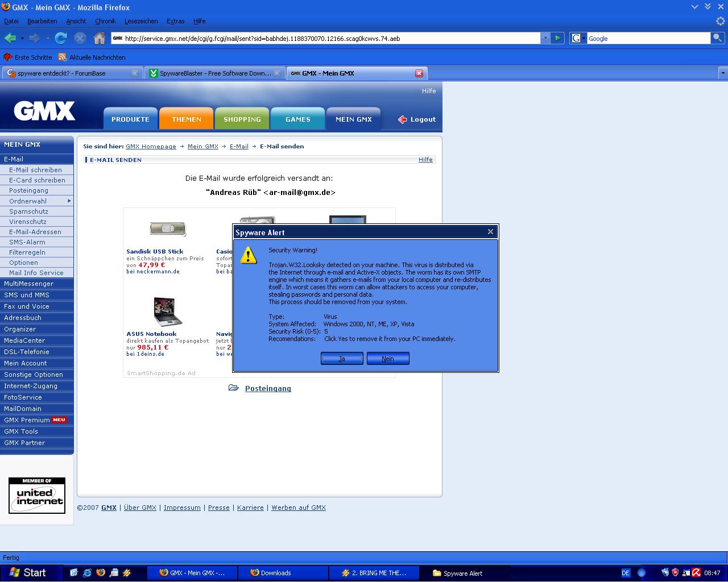Close the Spyware Alert dialog
728x582 pixels.
pyautogui.click(x=490, y=232)
